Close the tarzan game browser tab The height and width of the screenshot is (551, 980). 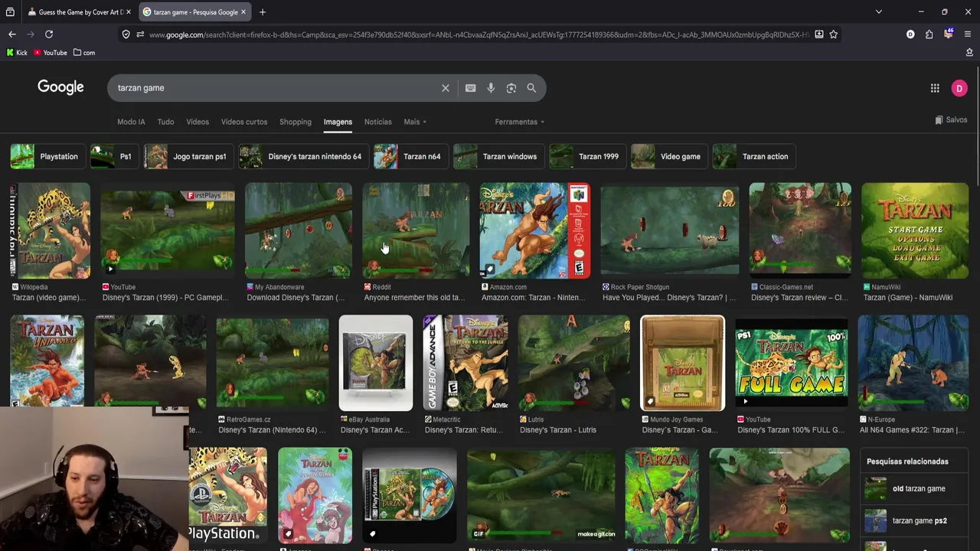pos(243,12)
